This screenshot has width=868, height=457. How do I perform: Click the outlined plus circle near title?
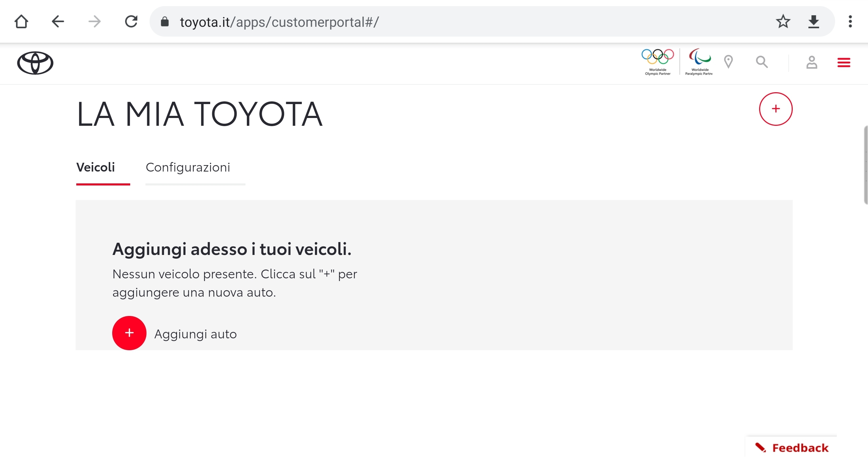coord(775,109)
